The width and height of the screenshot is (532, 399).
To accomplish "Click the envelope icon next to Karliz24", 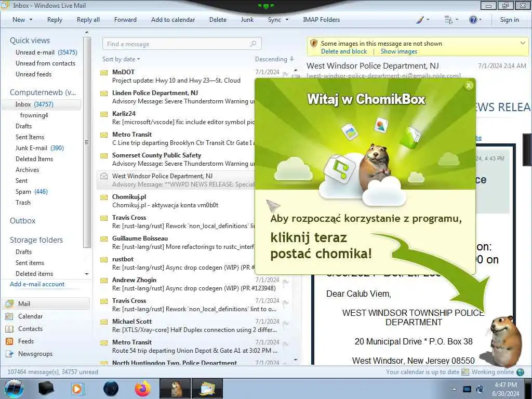I will coord(104,114).
